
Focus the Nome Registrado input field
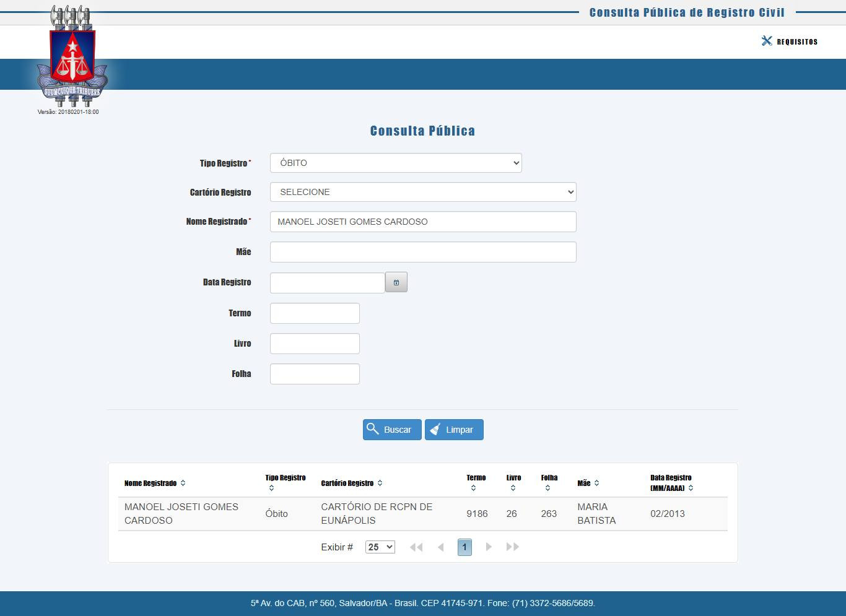tap(423, 222)
